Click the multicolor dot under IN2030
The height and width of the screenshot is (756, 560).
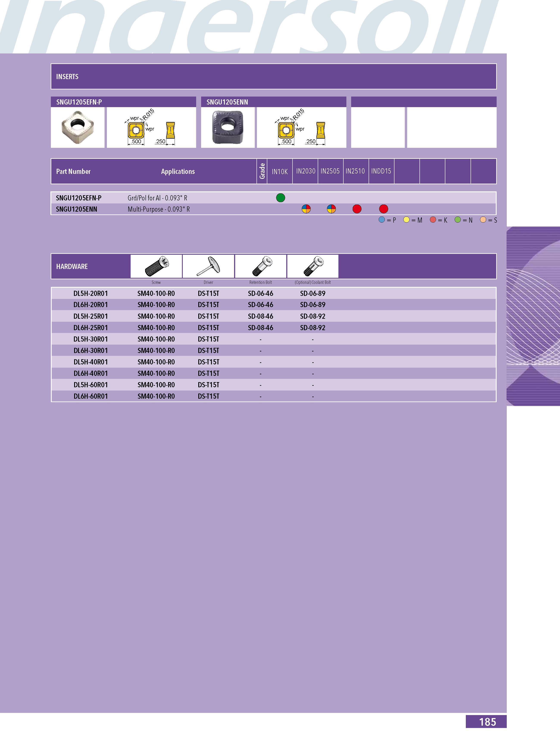(x=306, y=209)
